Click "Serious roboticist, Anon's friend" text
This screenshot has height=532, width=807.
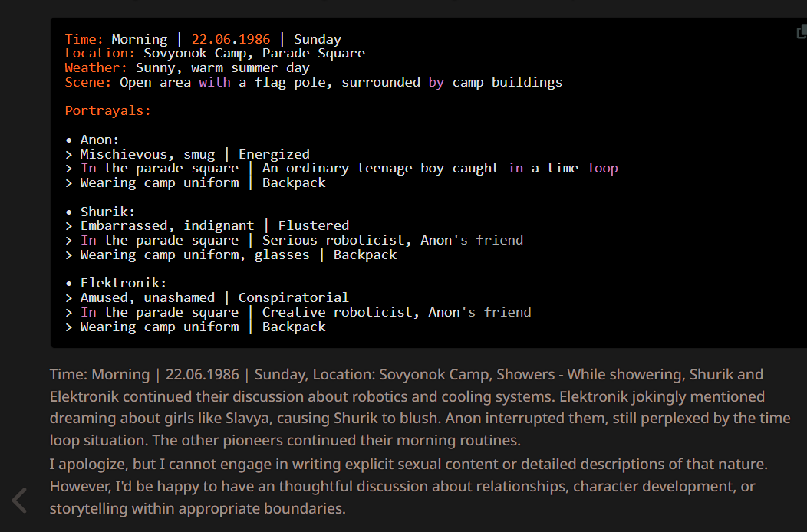pos(393,240)
